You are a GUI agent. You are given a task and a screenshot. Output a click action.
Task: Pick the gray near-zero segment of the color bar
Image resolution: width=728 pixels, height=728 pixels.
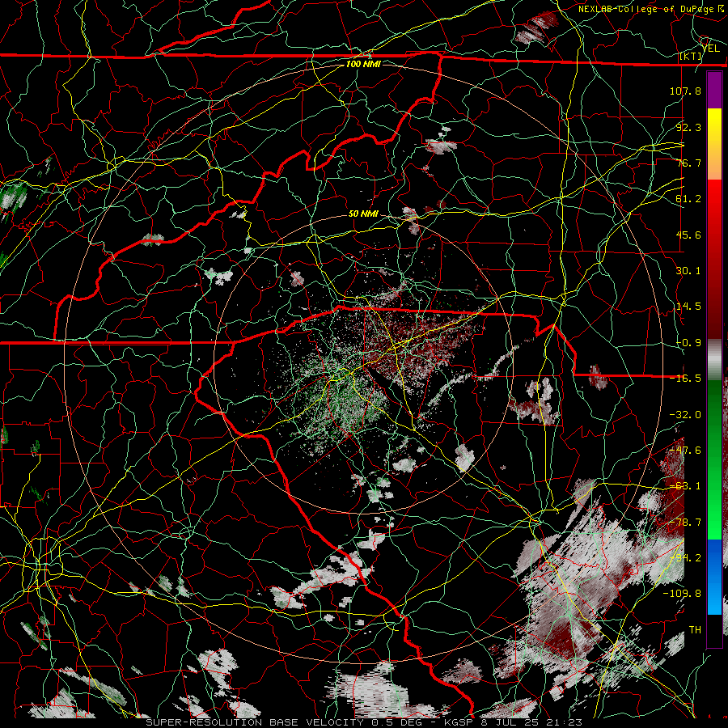click(714, 360)
